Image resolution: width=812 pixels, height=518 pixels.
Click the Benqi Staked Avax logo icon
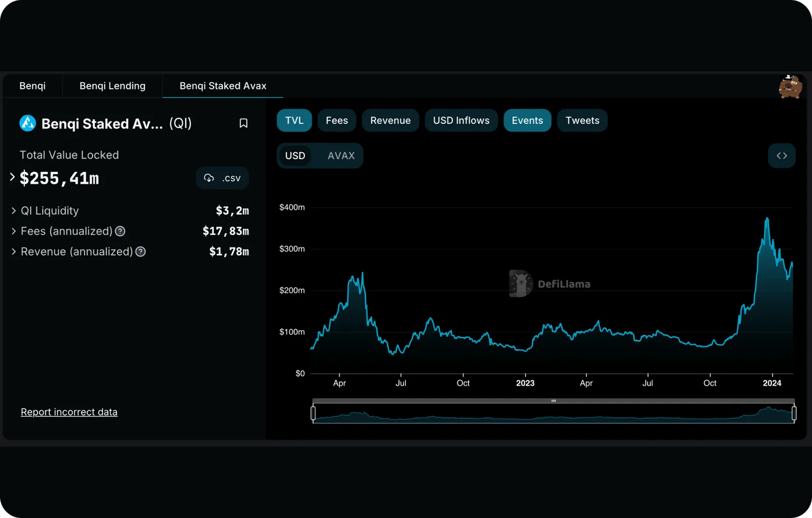[x=27, y=123]
